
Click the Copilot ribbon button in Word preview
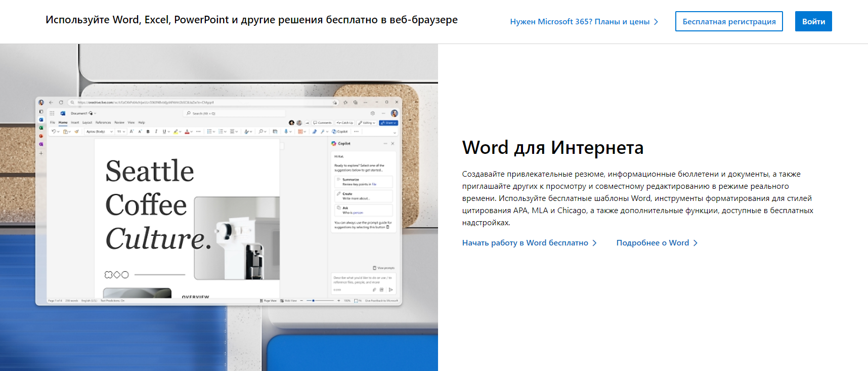pyautogui.click(x=339, y=132)
